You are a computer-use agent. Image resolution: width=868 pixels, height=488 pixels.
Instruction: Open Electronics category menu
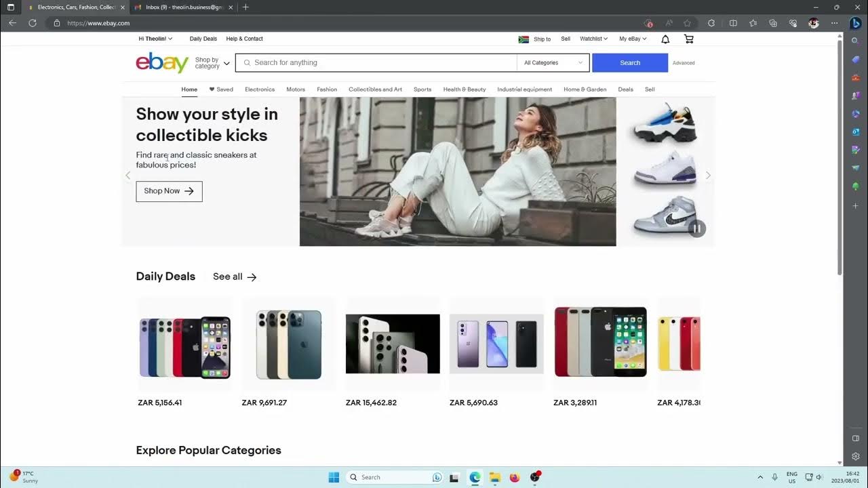(x=260, y=89)
